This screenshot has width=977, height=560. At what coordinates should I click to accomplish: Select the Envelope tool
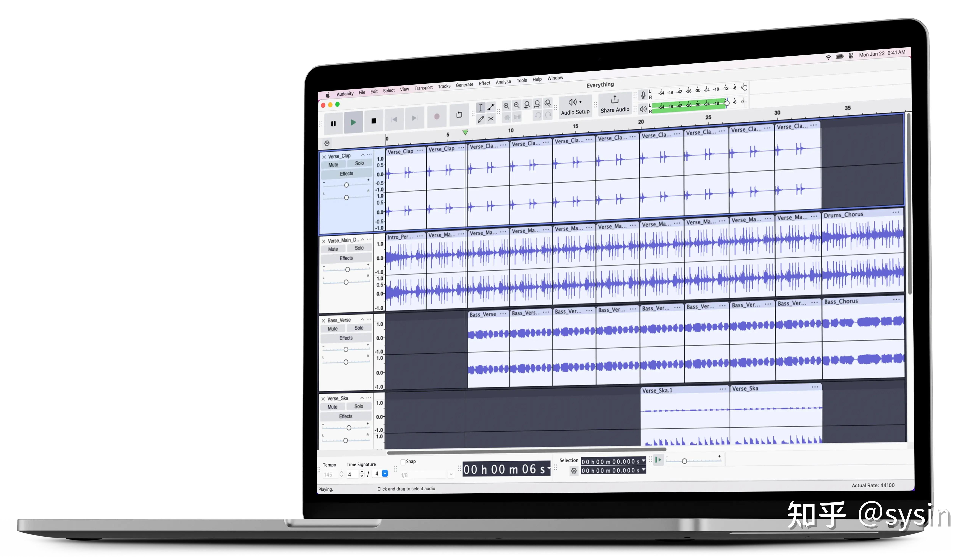coord(491,107)
